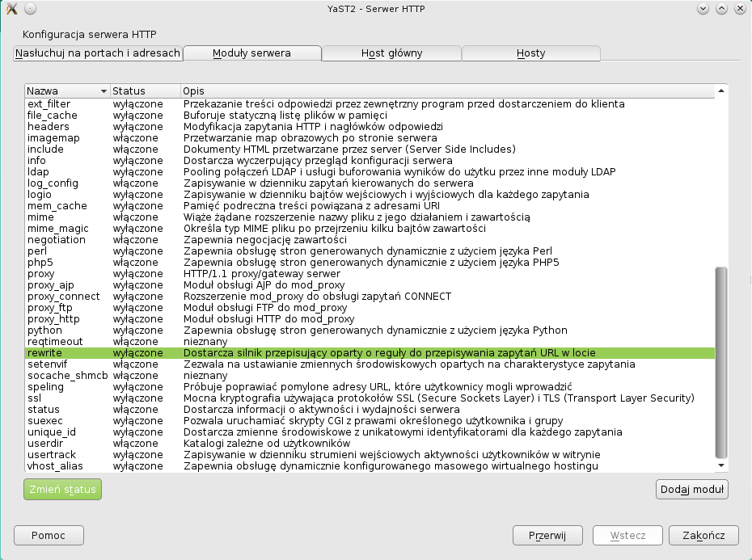Viewport: 752px width, 560px height.
Task: Click the round window menu button
Action: click(x=29, y=8)
